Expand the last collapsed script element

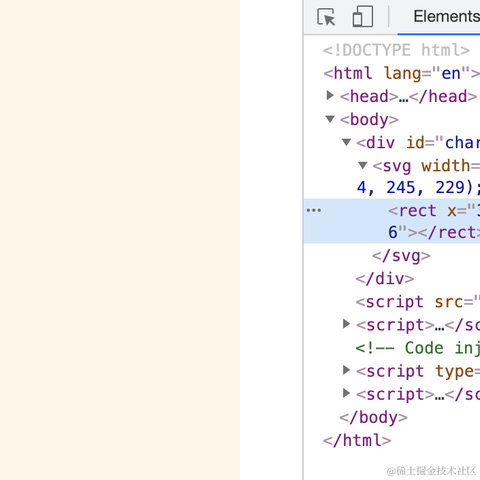(346, 393)
